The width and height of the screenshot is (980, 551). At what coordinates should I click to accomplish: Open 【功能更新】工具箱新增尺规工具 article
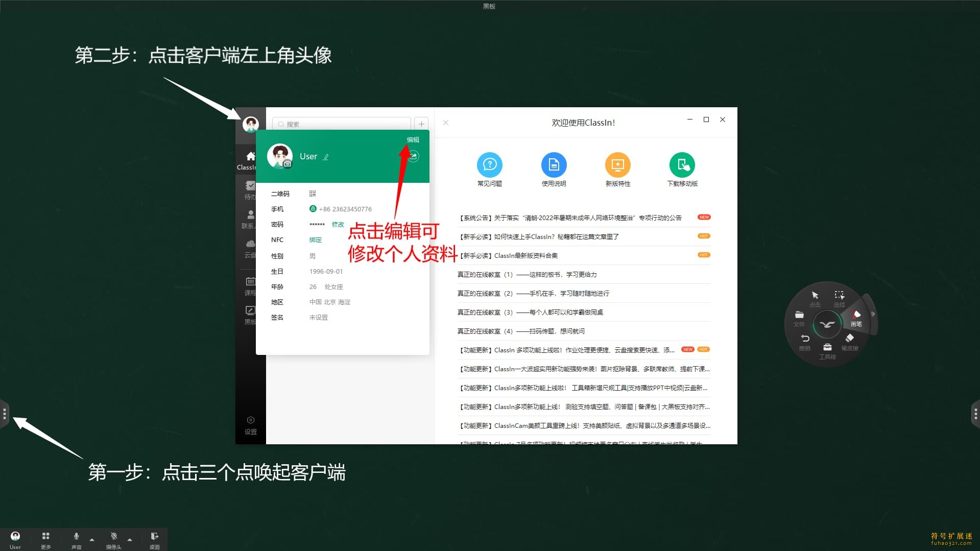[x=583, y=388]
